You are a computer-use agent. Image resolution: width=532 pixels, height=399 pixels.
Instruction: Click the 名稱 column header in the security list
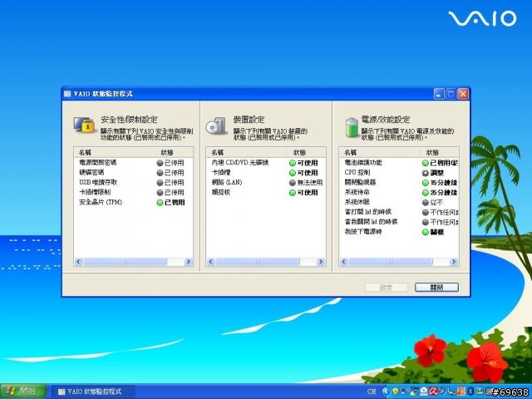coord(115,152)
